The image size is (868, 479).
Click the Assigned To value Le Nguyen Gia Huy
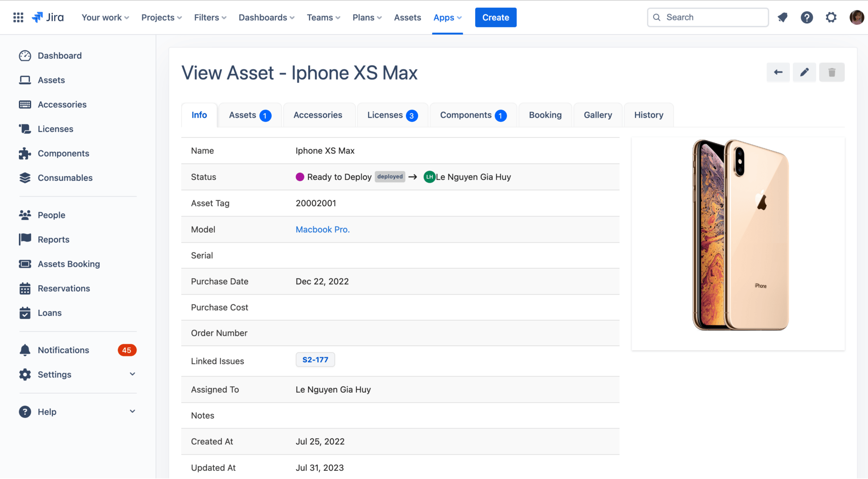click(333, 389)
